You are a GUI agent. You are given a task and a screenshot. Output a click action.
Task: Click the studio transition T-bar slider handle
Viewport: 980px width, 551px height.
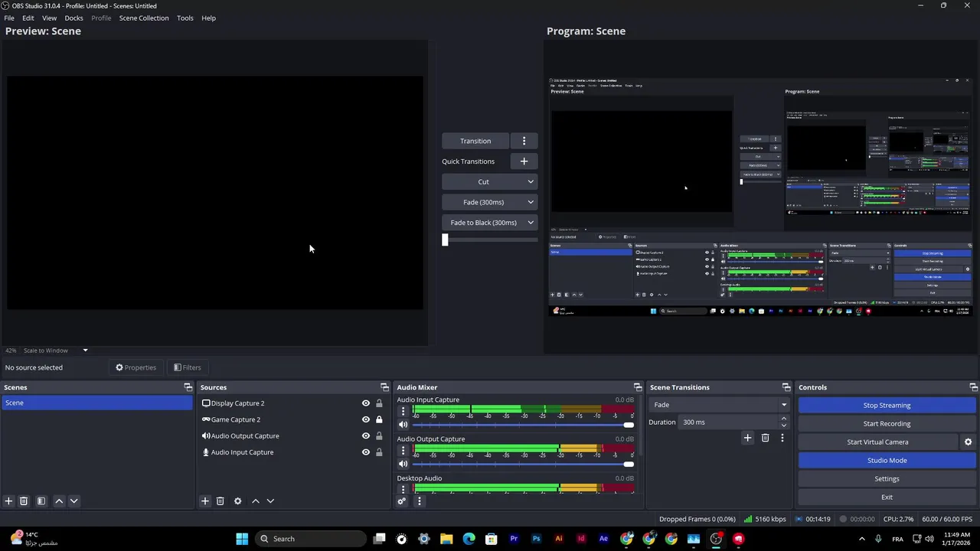(x=445, y=240)
